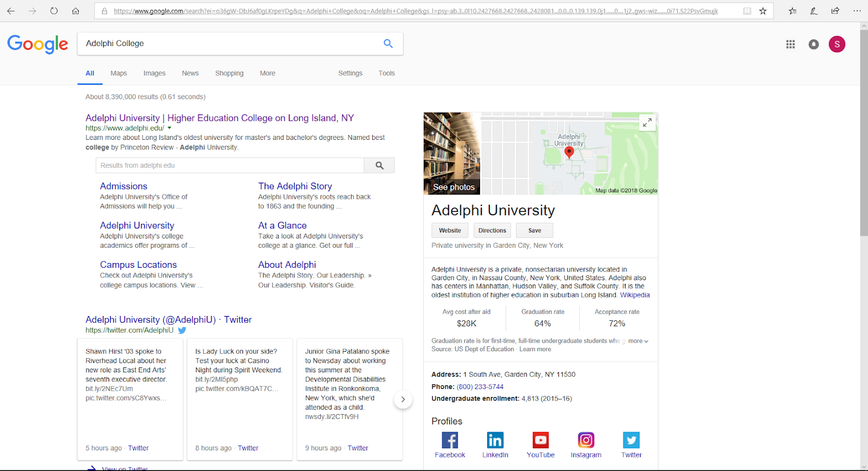
Task: Open the Adelphi University sitelink
Action: 137,225
